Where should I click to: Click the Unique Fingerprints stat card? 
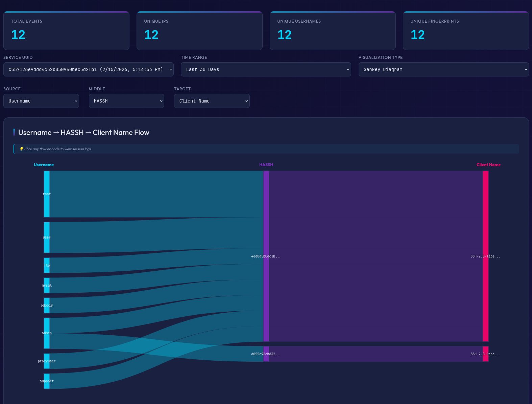click(466, 31)
